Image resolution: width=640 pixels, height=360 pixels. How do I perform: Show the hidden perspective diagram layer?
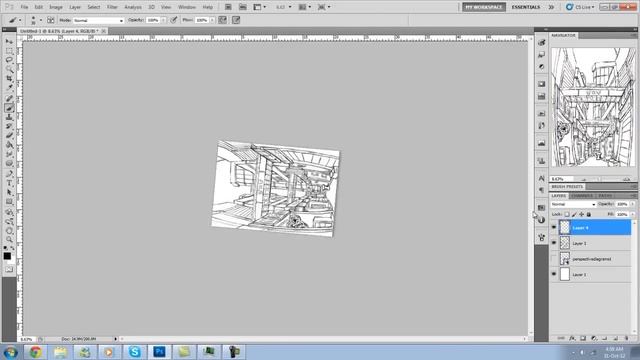coord(554,258)
